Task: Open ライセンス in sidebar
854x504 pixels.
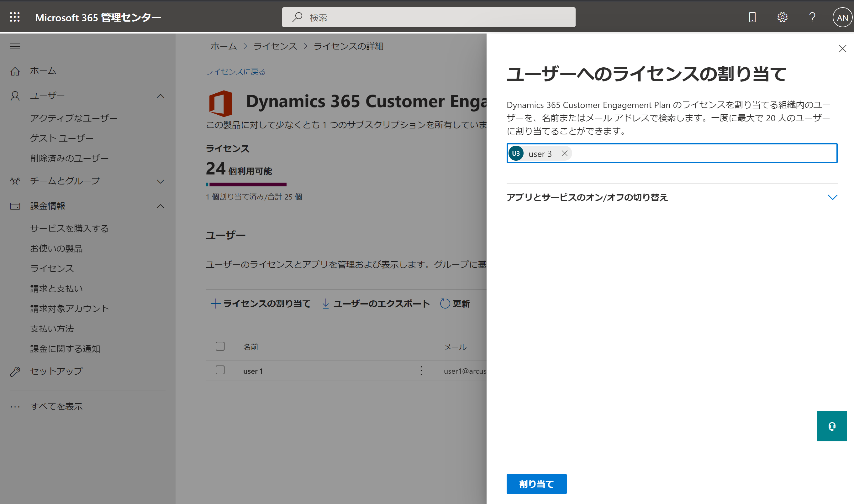Action: pyautogui.click(x=52, y=269)
